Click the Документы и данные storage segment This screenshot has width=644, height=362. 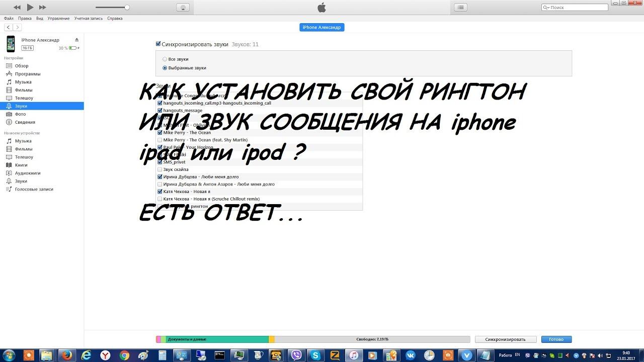pos(217,339)
